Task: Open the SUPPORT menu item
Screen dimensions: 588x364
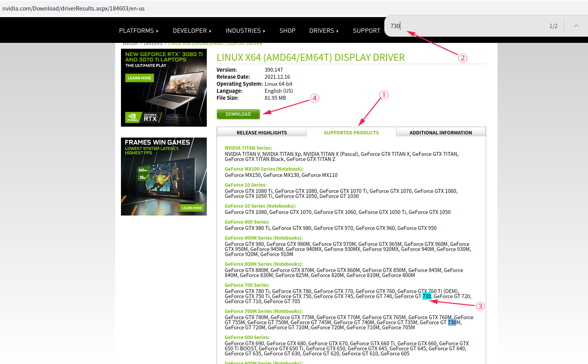Action: tap(366, 31)
